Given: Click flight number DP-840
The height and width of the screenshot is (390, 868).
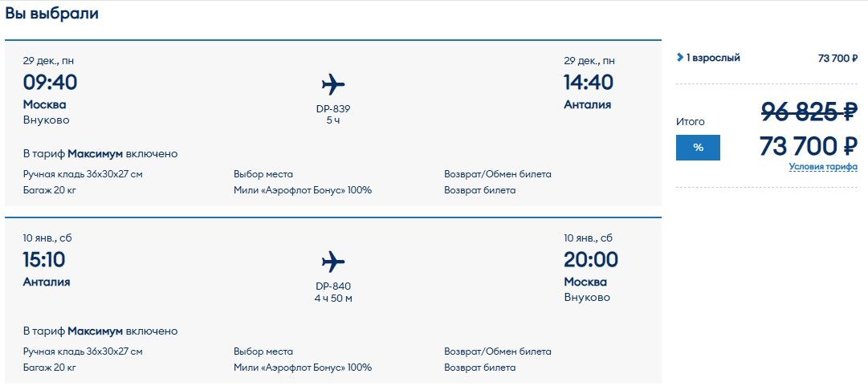Looking at the screenshot, I should point(333,286).
